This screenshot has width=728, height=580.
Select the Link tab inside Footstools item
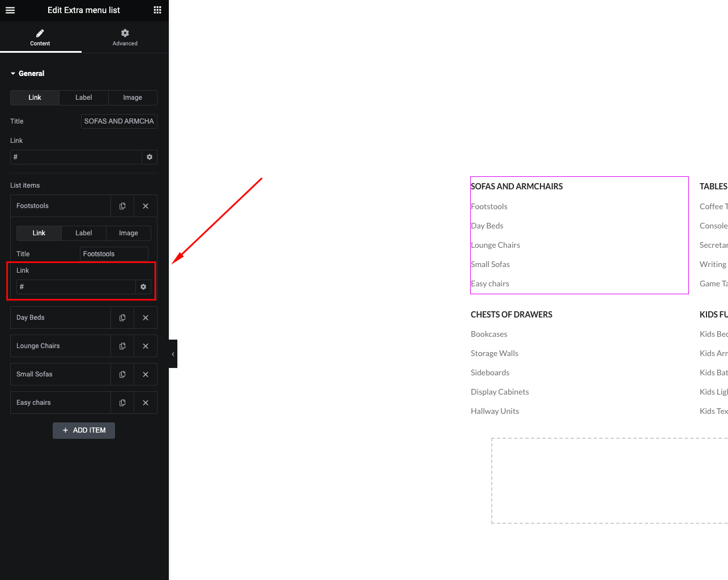tap(39, 233)
